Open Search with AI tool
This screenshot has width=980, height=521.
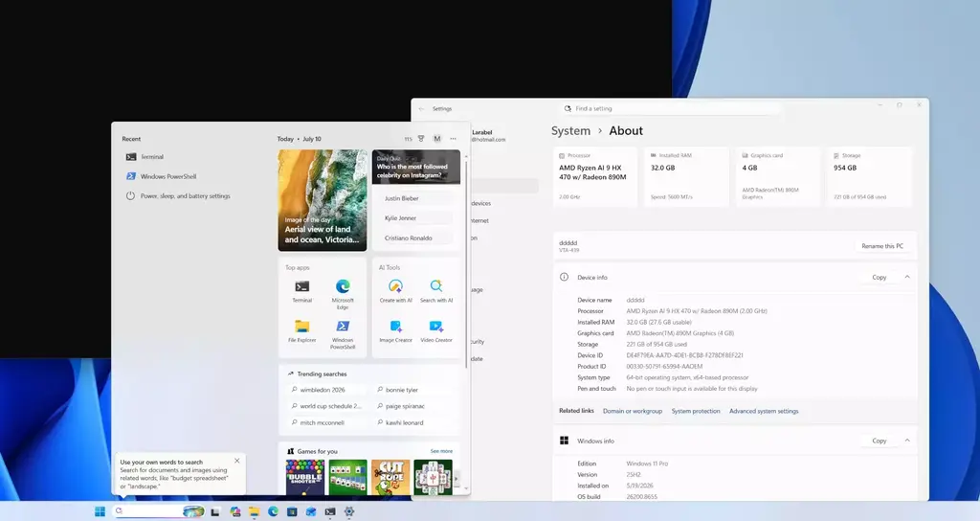(436, 291)
